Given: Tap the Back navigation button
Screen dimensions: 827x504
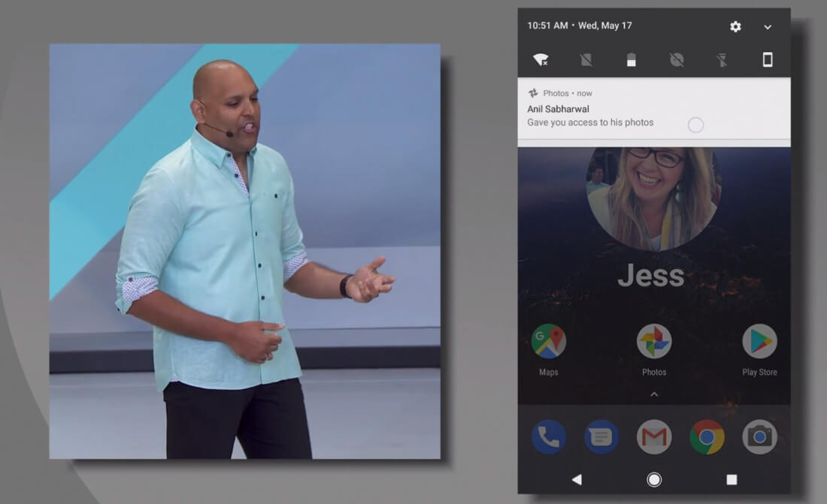Looking at the screenshot, I should [x=577, y=480].
